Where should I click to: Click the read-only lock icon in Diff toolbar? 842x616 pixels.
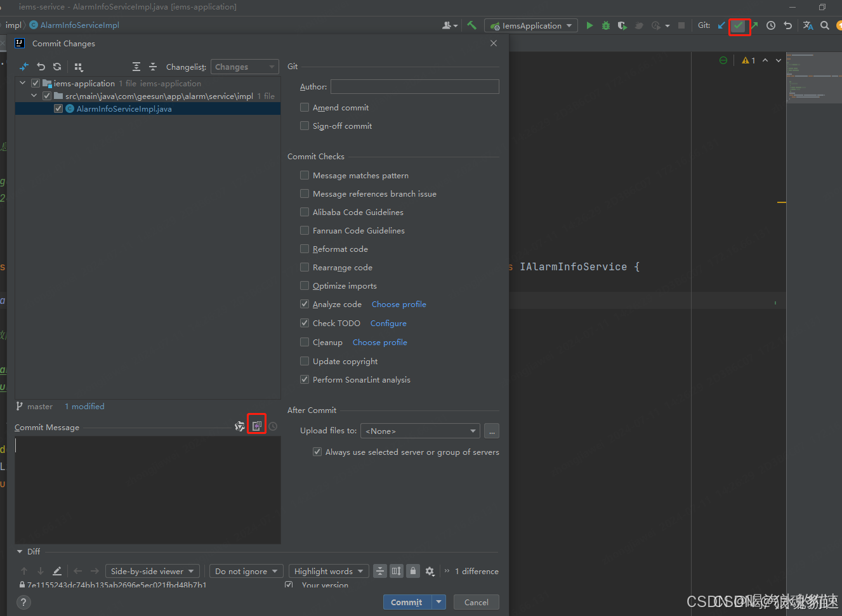[413, 571]
